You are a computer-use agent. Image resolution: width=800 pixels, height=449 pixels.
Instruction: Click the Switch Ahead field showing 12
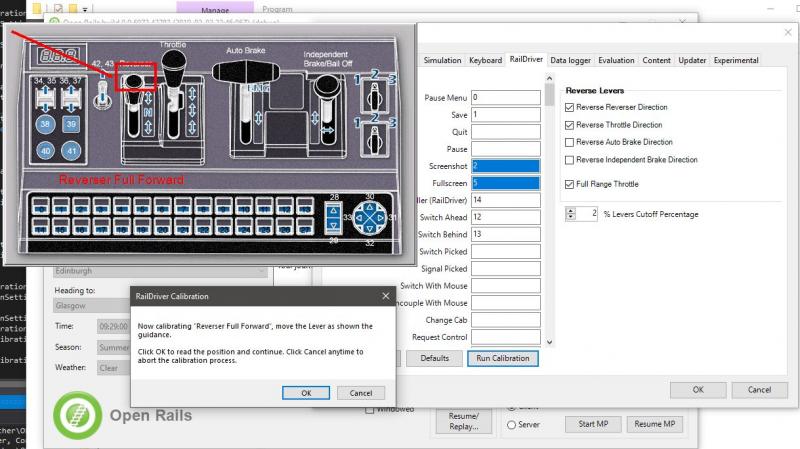tap(506, 217)
